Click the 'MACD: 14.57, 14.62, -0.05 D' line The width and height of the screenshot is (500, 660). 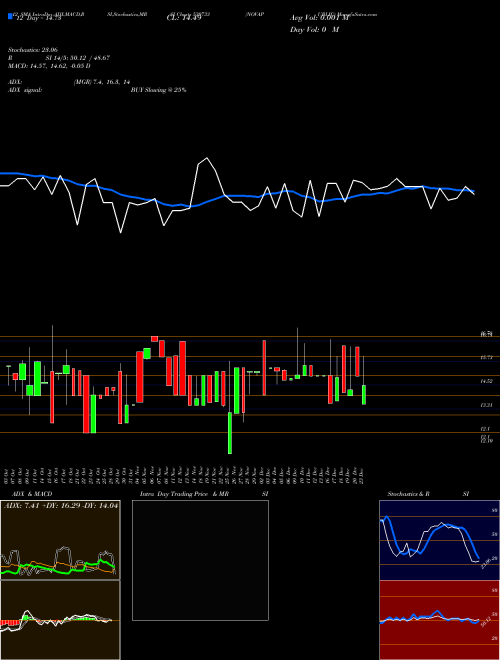pyautogui.click(x=49, y=66)
